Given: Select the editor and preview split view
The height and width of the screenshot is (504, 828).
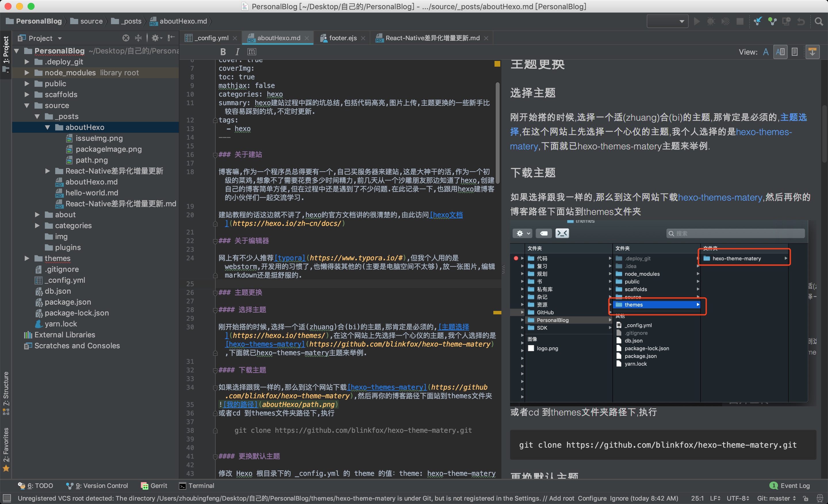Looking at the screenshot, I should pyautogui.click(x=780, y=52).
